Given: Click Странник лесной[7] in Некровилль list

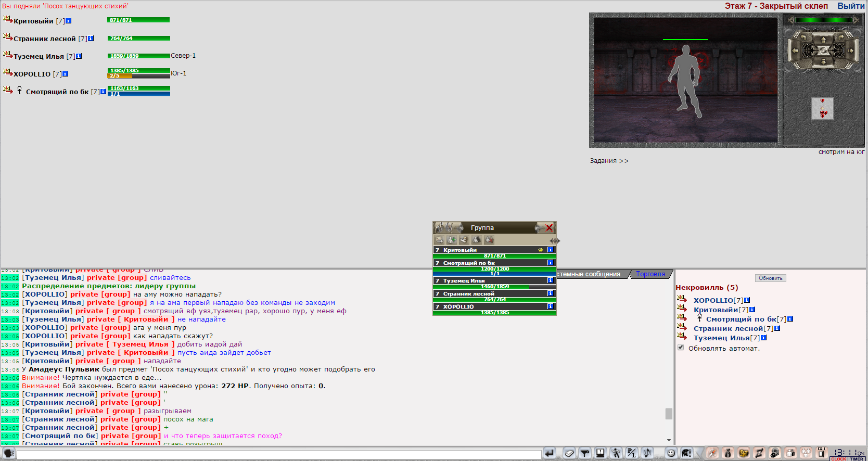Looking at the screenshot, I should (733, 328).
